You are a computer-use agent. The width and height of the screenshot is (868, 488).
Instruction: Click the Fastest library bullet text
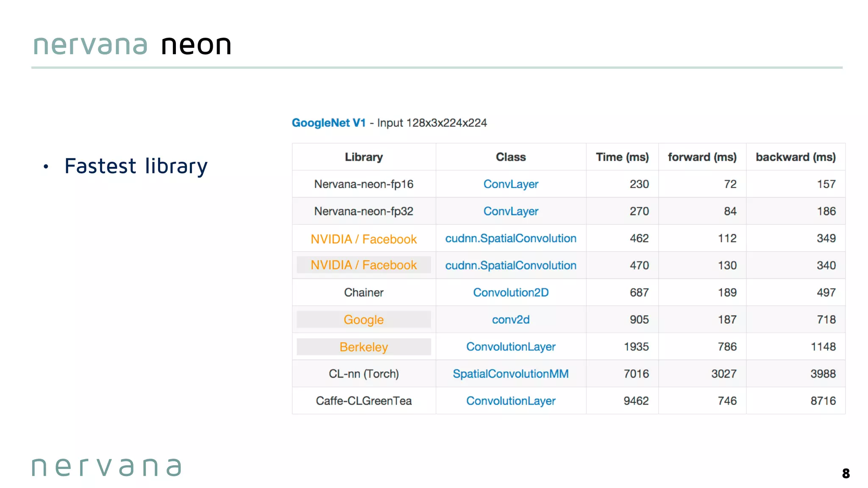tap(136, 166)
